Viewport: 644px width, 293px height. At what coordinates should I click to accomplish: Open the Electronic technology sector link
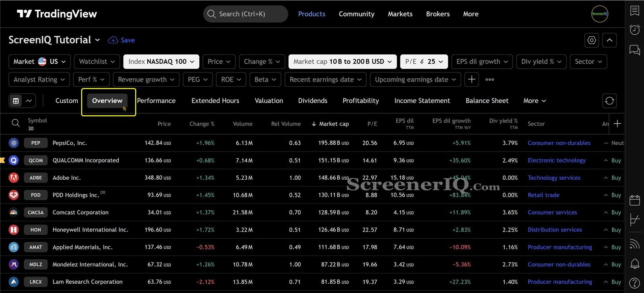point(557,160)
